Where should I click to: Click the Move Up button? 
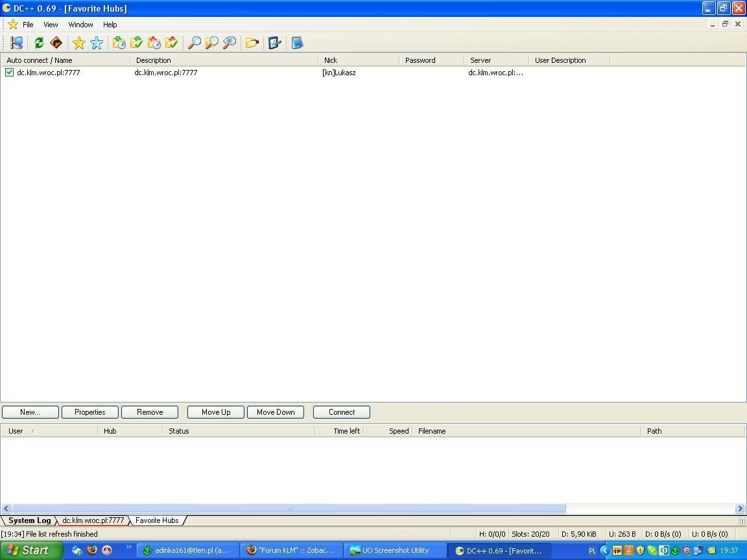(x=216, y=412)
